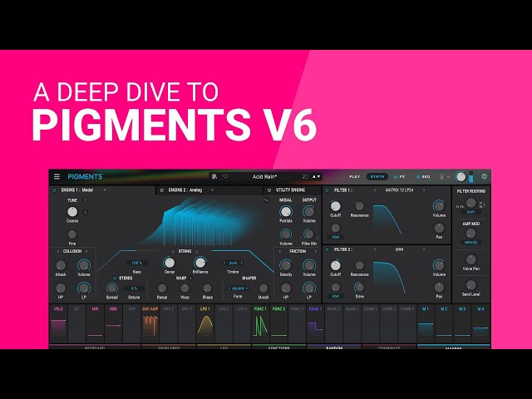Click the master volume knob

click(x=461, y=176)
